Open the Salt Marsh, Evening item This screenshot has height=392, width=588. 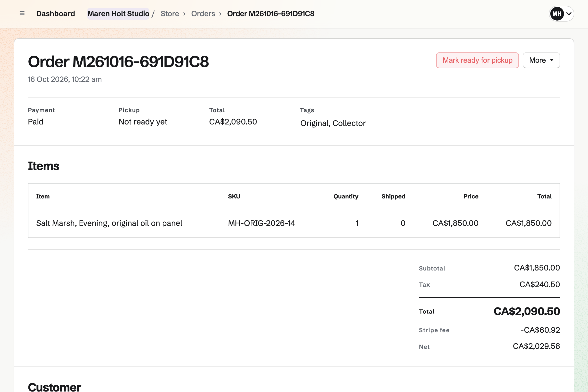click(109, 223)
